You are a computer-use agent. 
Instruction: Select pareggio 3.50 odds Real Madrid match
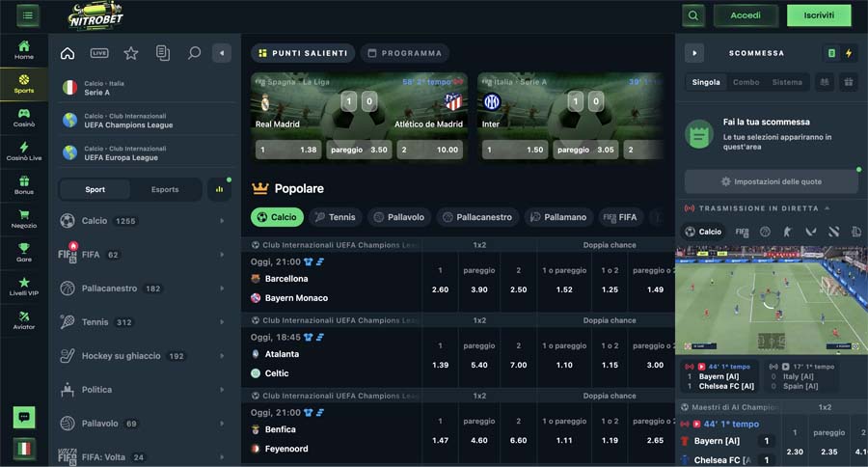[x=359, y=150]
